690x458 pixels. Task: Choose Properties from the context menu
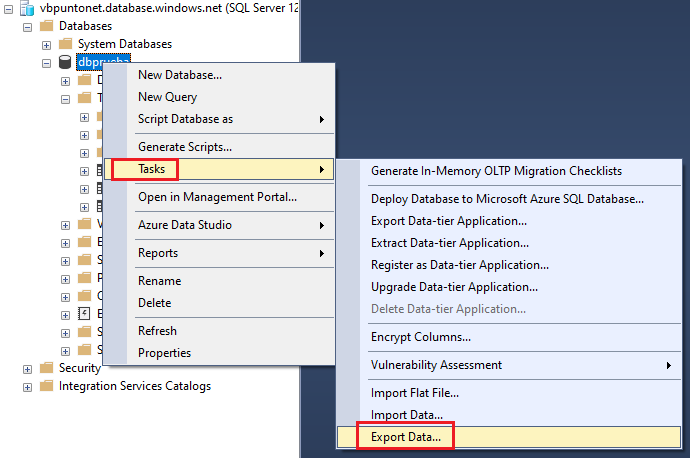(x=219, y=353)
